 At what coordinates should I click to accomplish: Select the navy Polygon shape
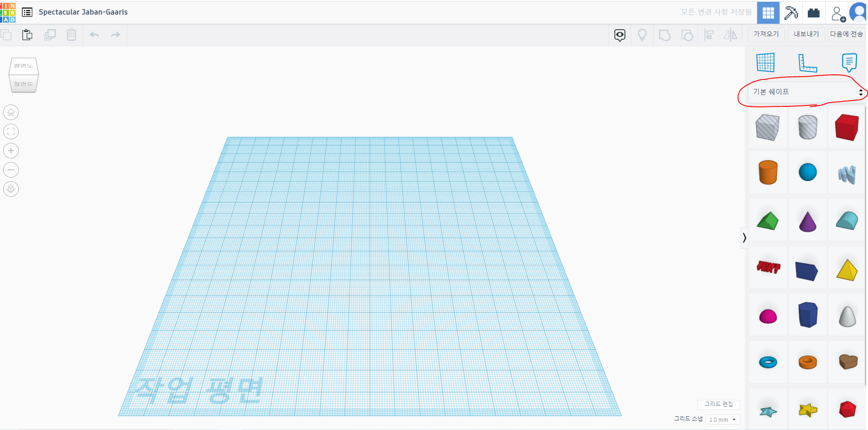tap(807, 315)
